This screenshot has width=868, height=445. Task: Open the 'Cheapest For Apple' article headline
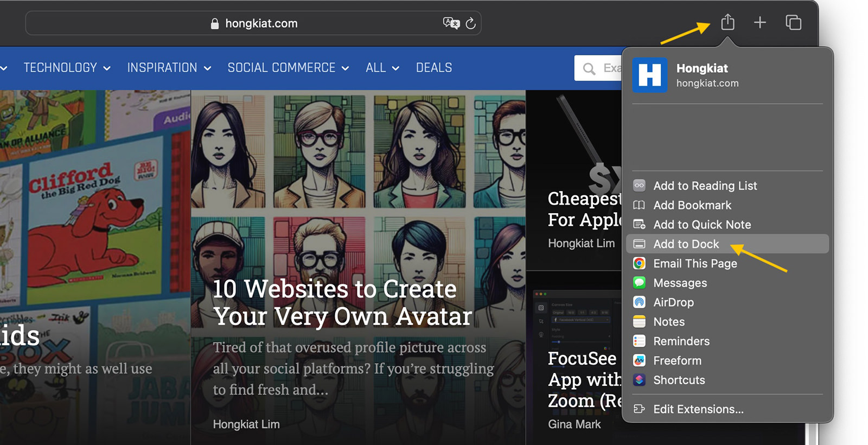584,209
